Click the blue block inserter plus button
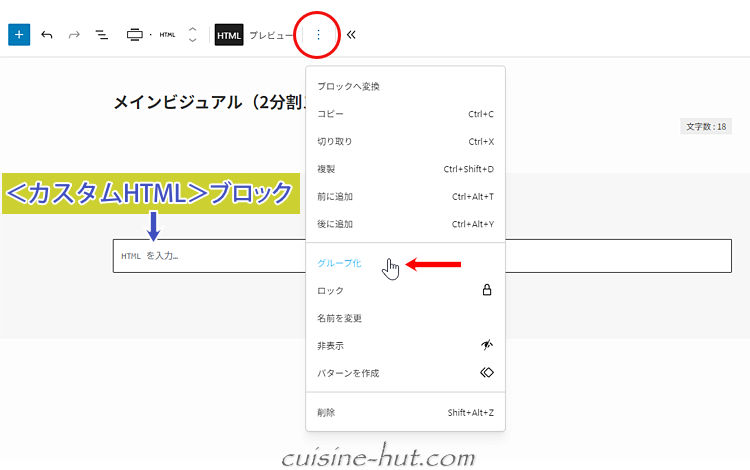 pos(19,35)
